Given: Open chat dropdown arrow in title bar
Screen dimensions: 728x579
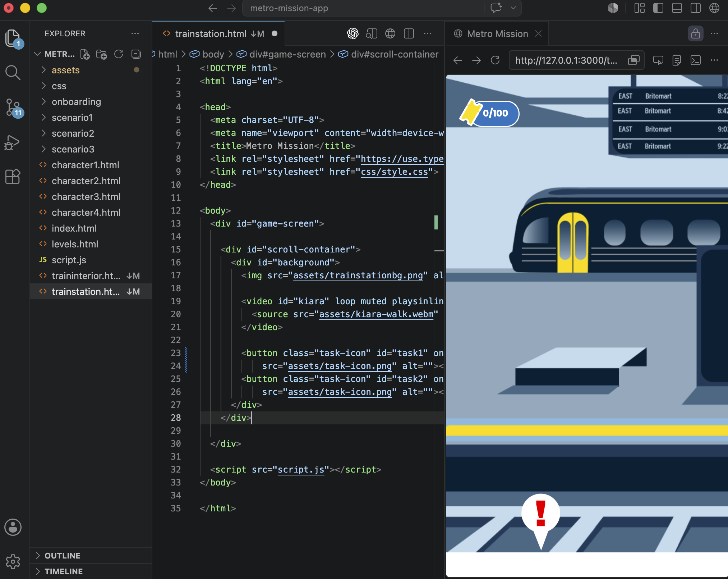Looking at the screenshot, I should (513, 8).
